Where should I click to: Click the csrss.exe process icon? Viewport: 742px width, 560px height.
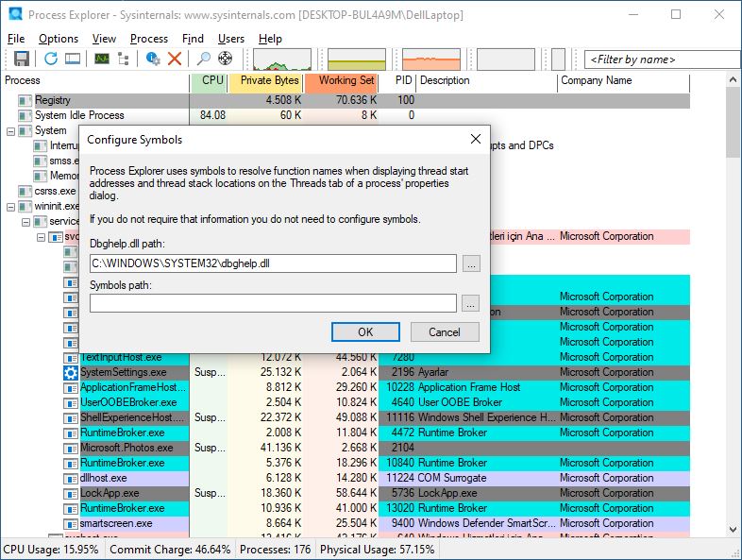[25, 192]
